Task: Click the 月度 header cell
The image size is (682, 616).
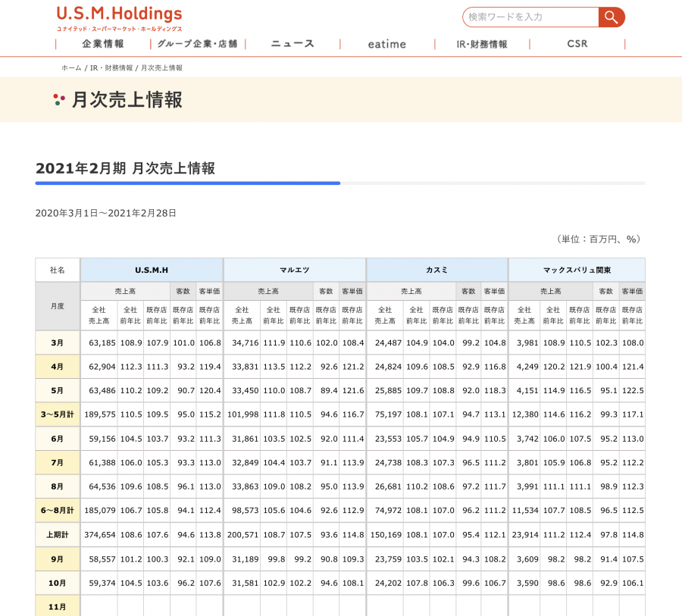Action: (58, 306)
